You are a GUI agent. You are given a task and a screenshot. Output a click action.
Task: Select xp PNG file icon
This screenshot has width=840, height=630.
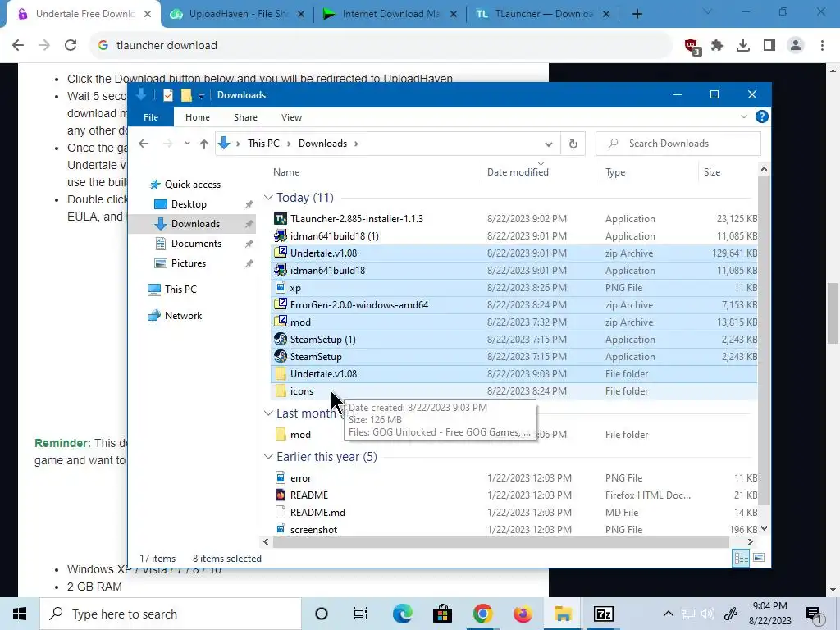coord(281,288)
